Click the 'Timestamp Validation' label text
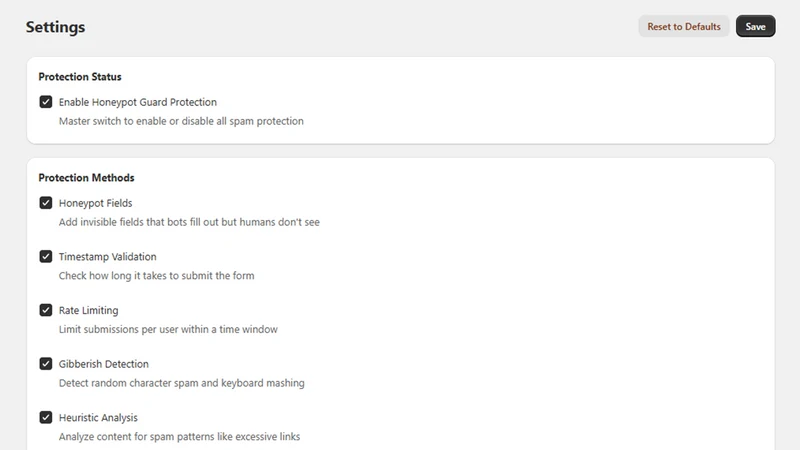This screenshot has height=450, width=800. pos(108,257)
